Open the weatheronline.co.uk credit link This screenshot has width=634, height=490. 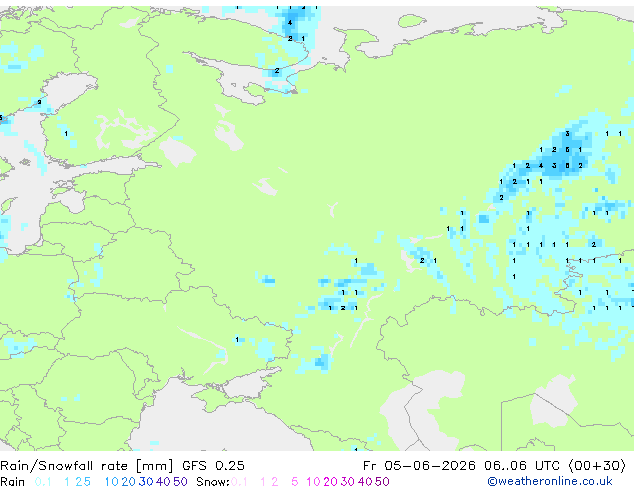pyautogui.click(x=550, y=482)
